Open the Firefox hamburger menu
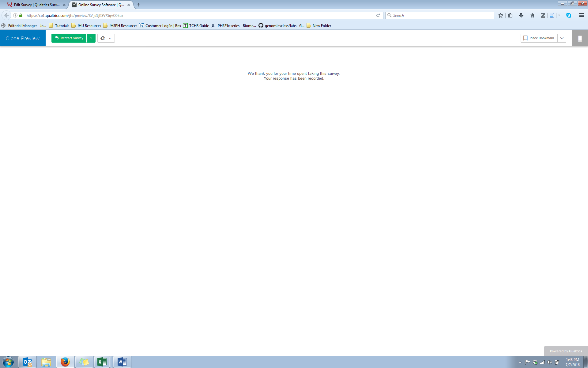588x368 pixels. click(581, 15)
